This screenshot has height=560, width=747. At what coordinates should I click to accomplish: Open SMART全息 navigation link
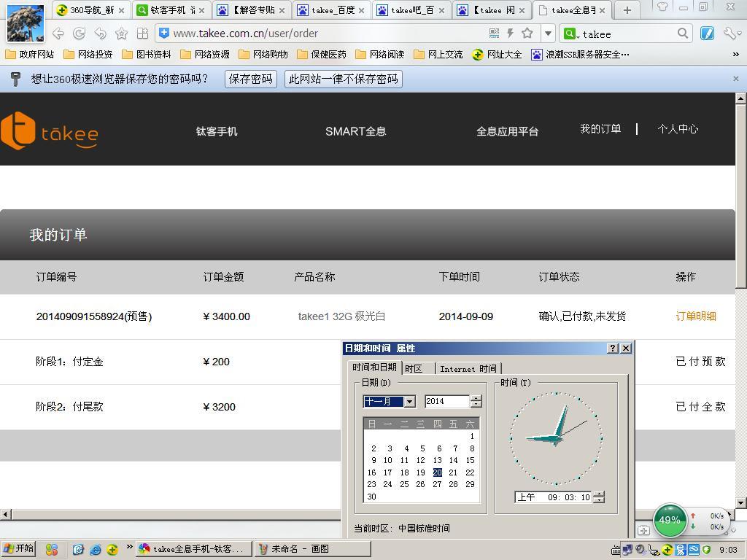click(x=355, y=131)
